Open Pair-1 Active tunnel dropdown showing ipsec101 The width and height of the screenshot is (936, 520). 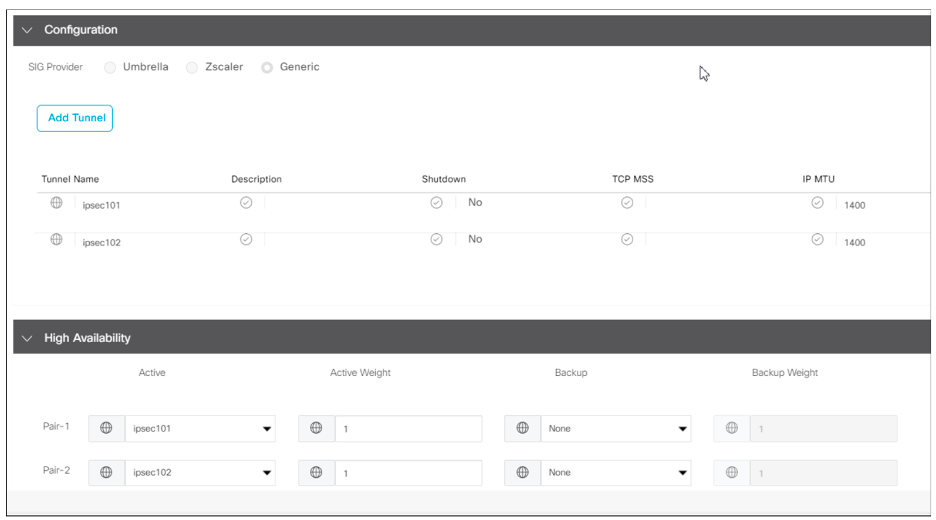coord(199,429)
